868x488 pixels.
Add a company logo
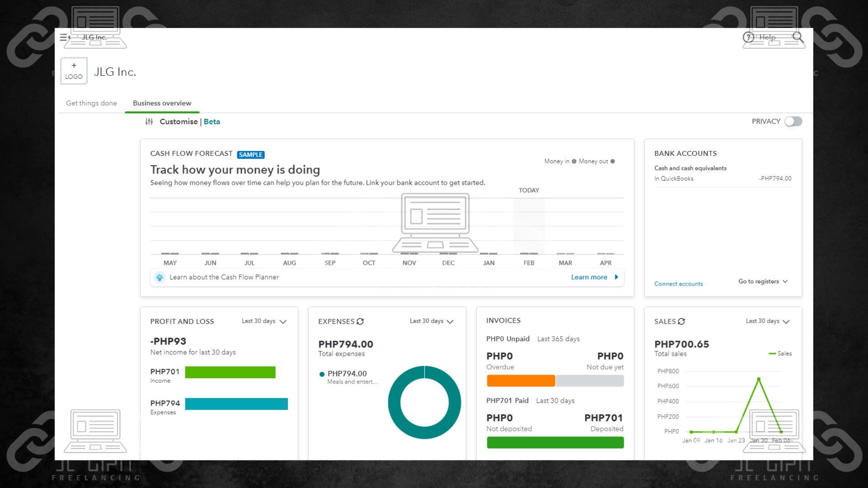[x=74, y=71]
